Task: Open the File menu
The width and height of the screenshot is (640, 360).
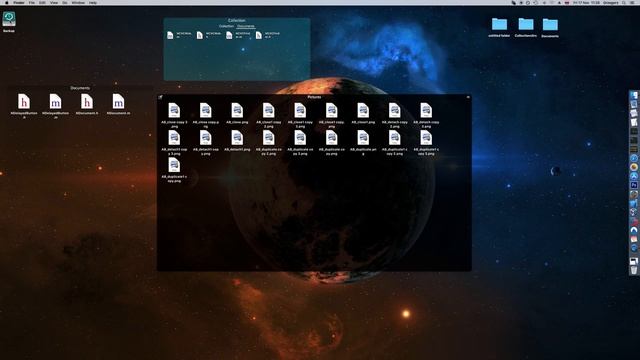Action: click(x=31, y=2)
